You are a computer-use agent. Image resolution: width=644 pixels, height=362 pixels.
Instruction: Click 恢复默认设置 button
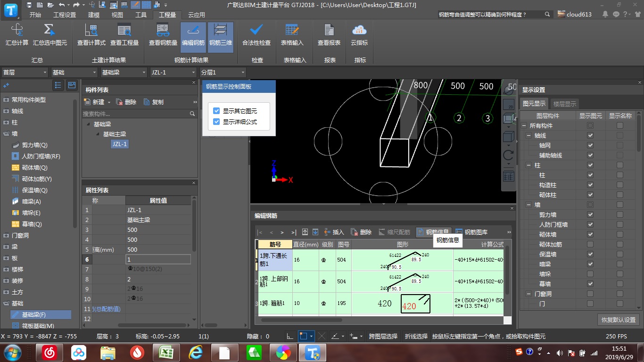[619, 320]
